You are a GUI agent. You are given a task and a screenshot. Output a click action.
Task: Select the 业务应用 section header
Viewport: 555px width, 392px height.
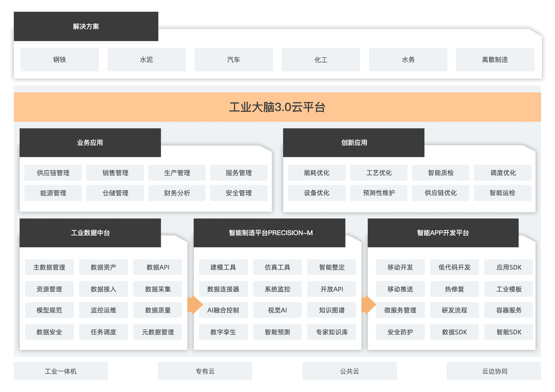90,143
